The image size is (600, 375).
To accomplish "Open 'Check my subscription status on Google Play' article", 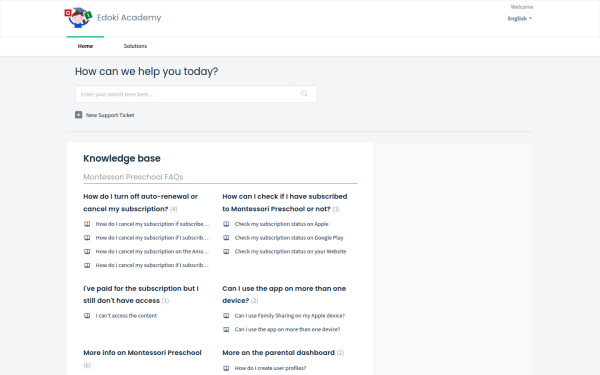I will [x=289, y=238].
